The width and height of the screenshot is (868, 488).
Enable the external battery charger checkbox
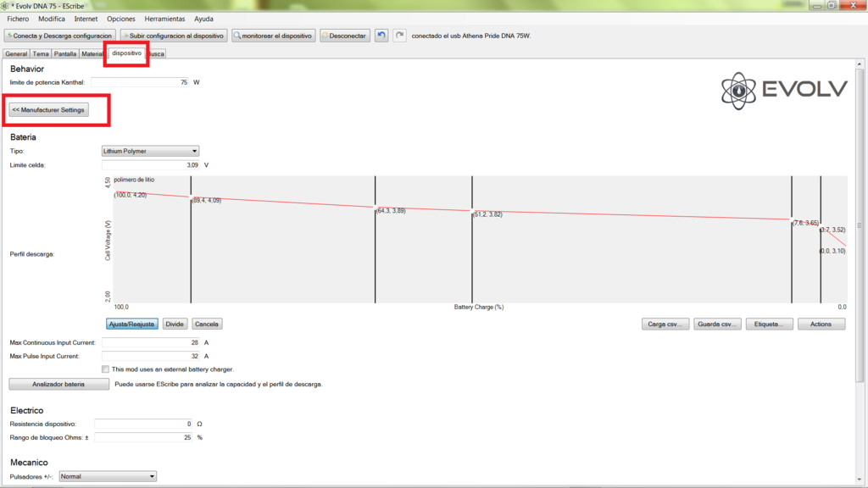tap(105, 369)
